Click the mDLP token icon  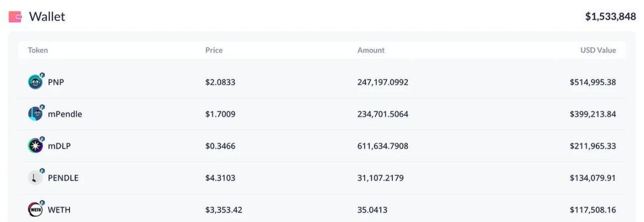(x=35, y=146)
